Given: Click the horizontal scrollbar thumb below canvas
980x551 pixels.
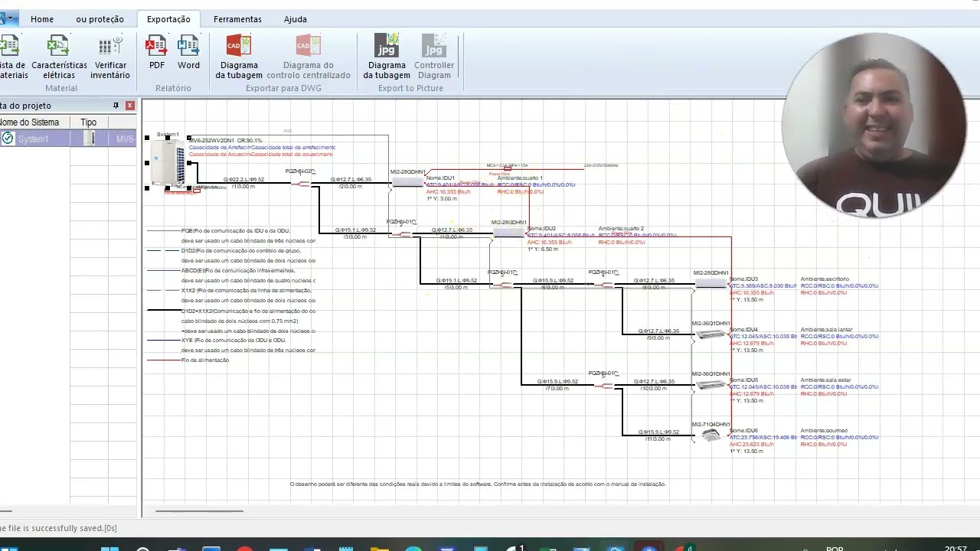Looking at the screenshot, I should coord(199,511).
